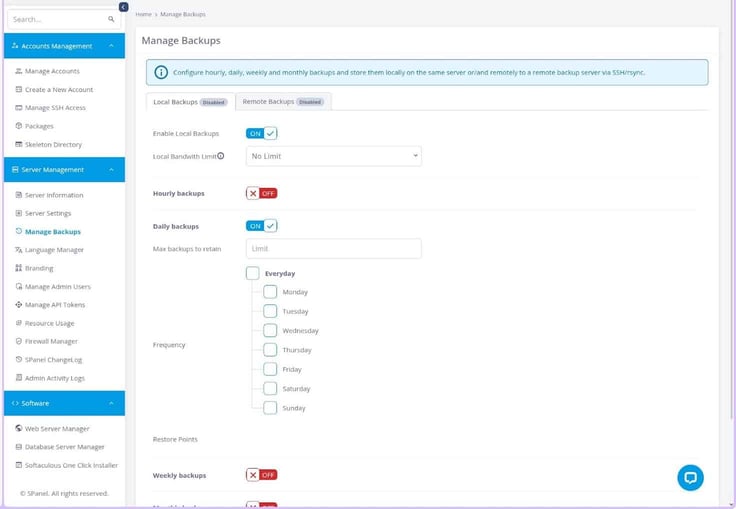Click the Manage Backups refresh icon

click(19, 231)
